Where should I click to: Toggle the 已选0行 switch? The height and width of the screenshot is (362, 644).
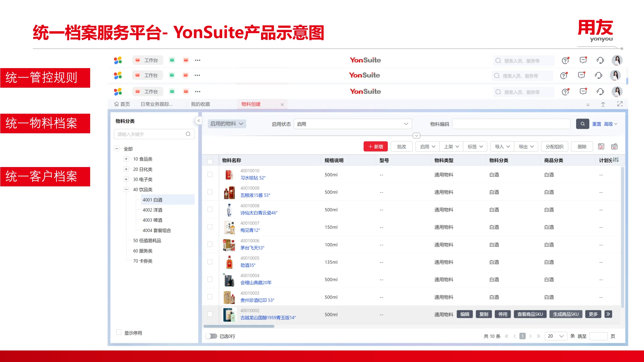211,336
